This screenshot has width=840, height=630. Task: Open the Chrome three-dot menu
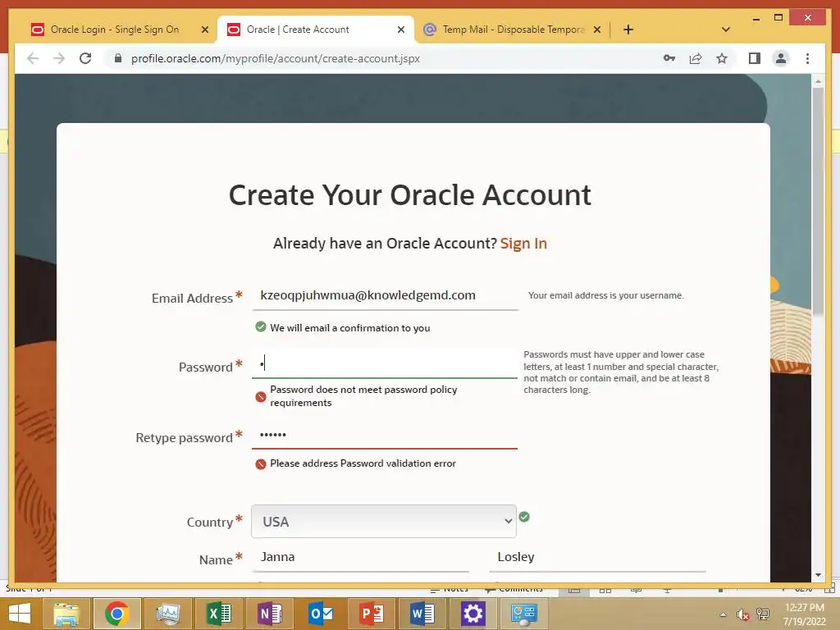(x=807, y=58)
